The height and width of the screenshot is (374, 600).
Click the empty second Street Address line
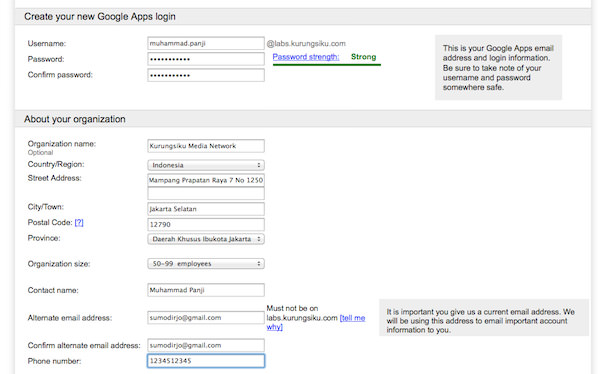(206, 193)
